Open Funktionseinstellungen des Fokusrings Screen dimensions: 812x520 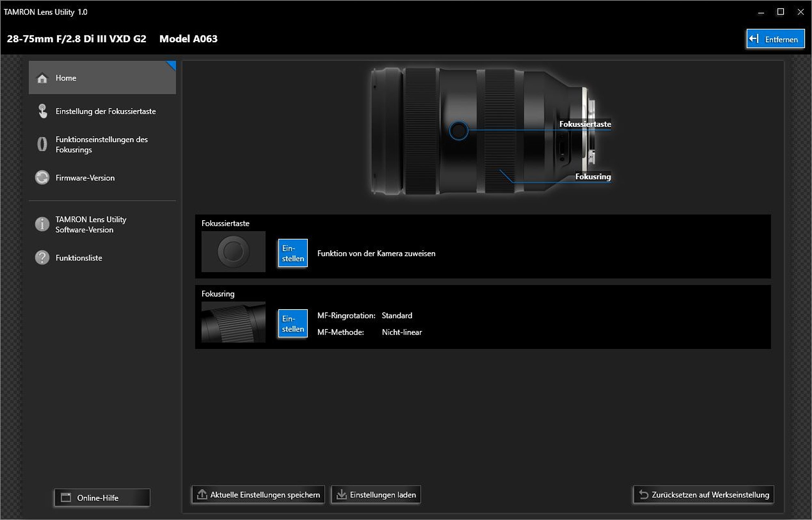tap(102, 145)
